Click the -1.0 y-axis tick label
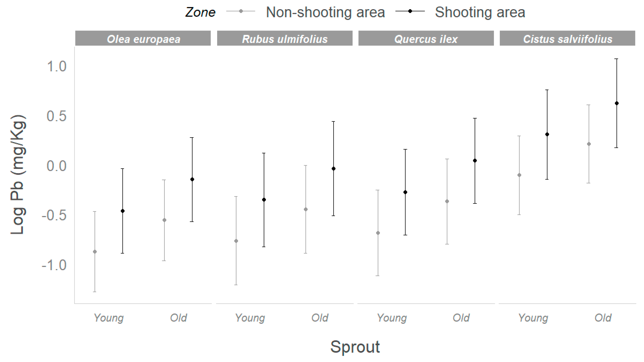Screen dimensions: 644x362 [54, 265]
